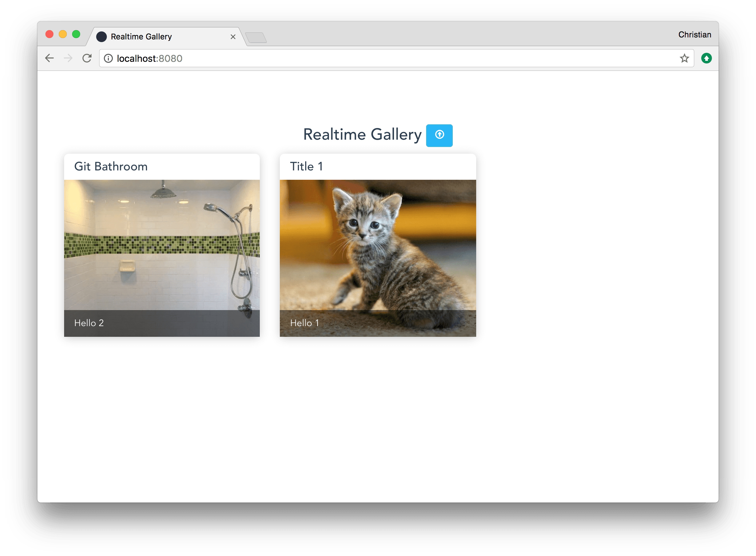This screenshot has height=556, width=756.
Task: Click the back navigation arrow
Action: click(x=49, y=58)
